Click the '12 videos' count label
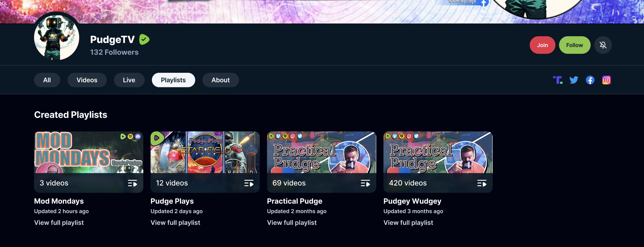Image resolution: width=644 pixels, height=247 pixels. point(172,183)
